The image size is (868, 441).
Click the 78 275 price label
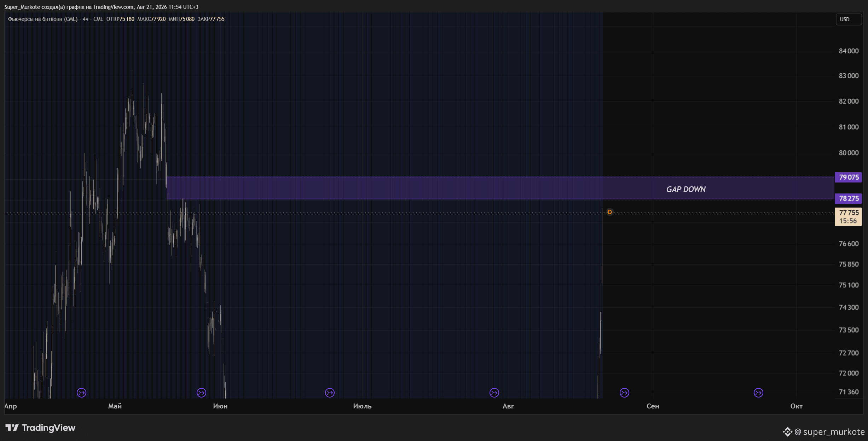(848, 198)
